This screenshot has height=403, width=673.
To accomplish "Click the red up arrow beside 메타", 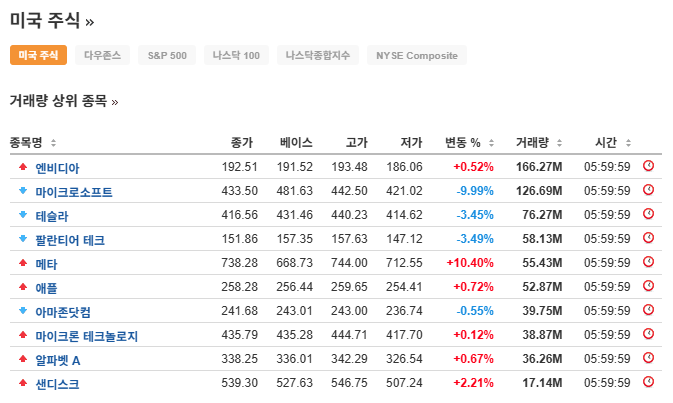I will (23, 263).
